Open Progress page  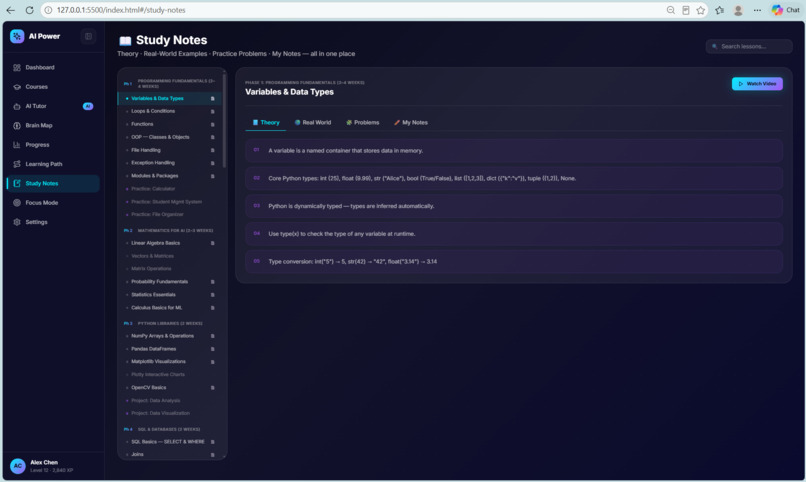(x=53, y=145)
